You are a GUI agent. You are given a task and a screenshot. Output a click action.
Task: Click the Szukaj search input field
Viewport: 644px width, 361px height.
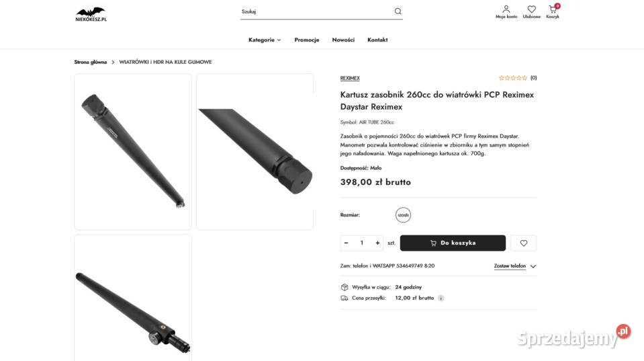coord(316,11)
